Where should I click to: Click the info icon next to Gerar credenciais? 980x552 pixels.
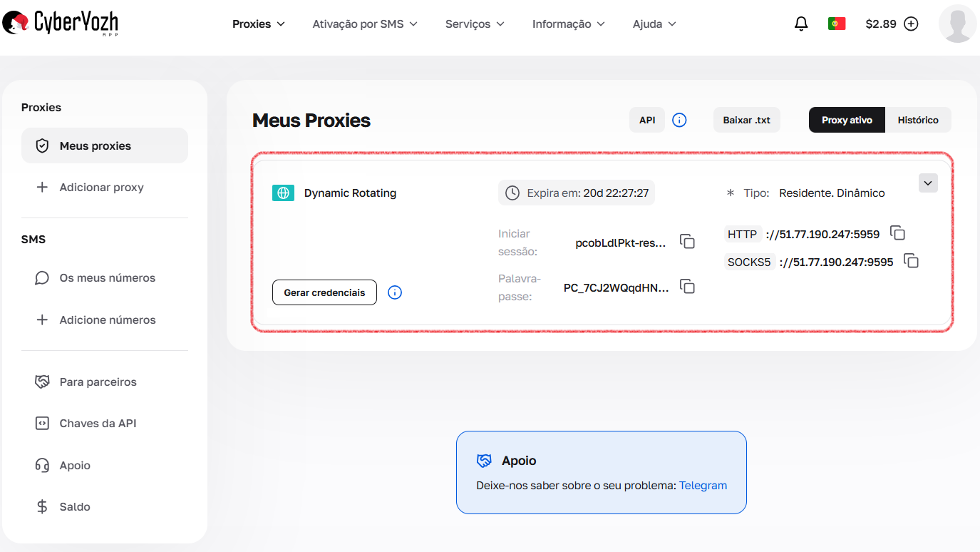point(395,292)
